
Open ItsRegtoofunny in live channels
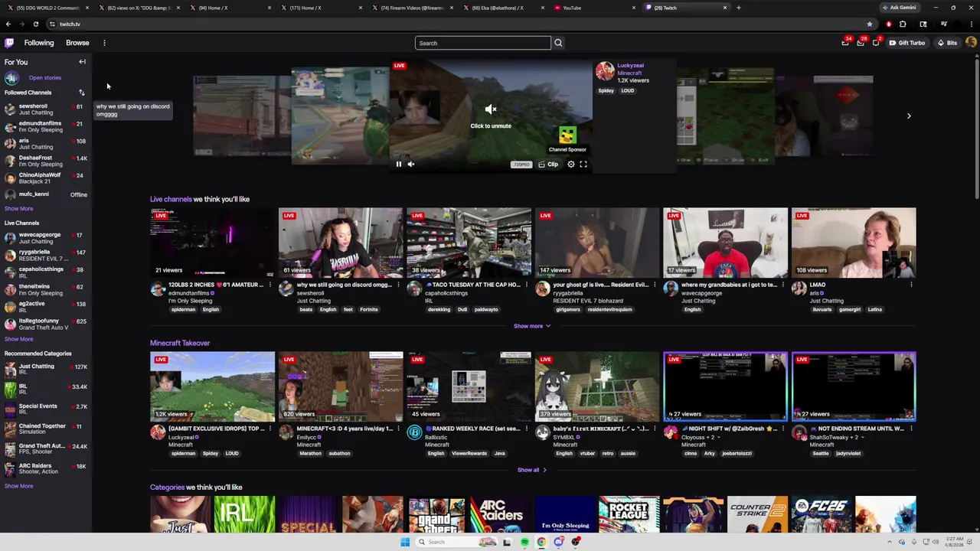click(x=46, y=324)
